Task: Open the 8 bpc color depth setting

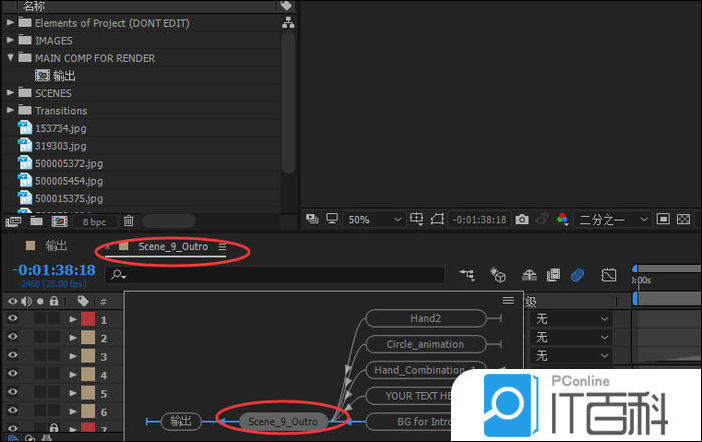Action: tap(94, 222)
